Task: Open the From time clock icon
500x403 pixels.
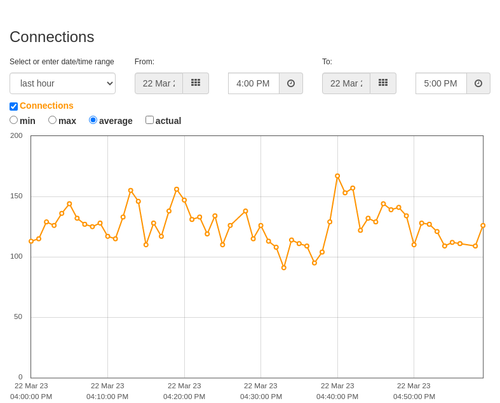Action: click(291, 83)
